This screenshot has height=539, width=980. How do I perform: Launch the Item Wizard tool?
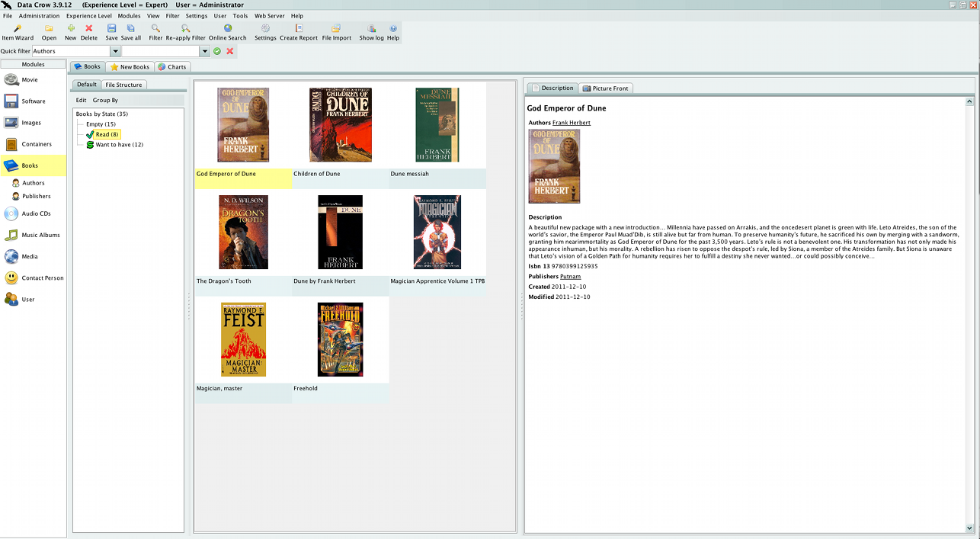18,32
